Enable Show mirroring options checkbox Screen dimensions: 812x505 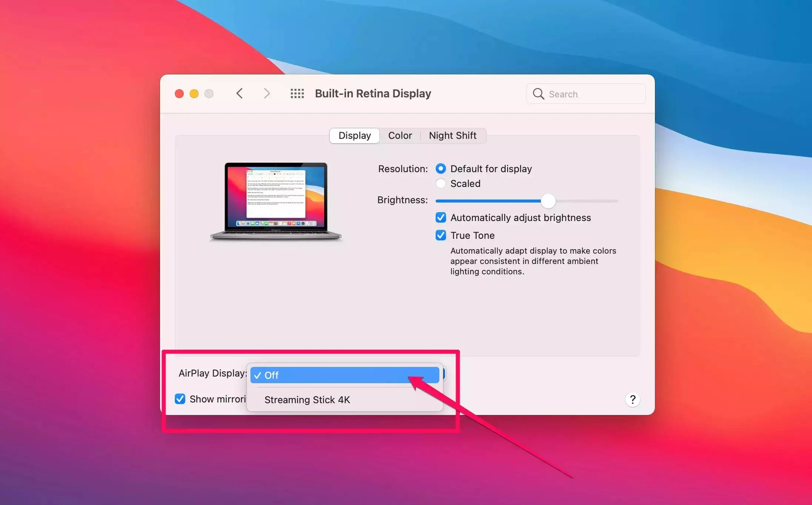point(180,398)
